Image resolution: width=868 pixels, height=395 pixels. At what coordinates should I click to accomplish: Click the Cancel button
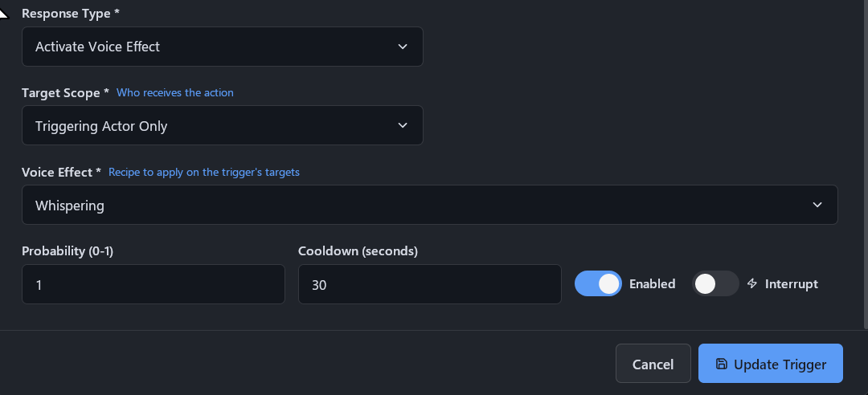tap(653, 364)
